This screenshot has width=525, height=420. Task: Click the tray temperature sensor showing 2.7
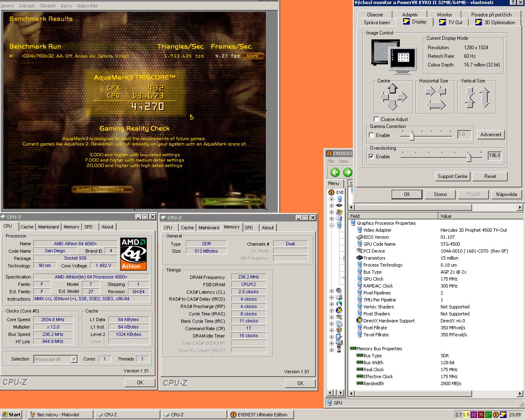pos(459,415)
